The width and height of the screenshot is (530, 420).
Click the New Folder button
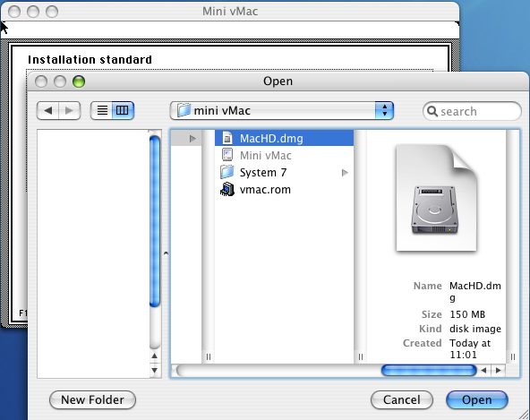[x=92, y=399]
